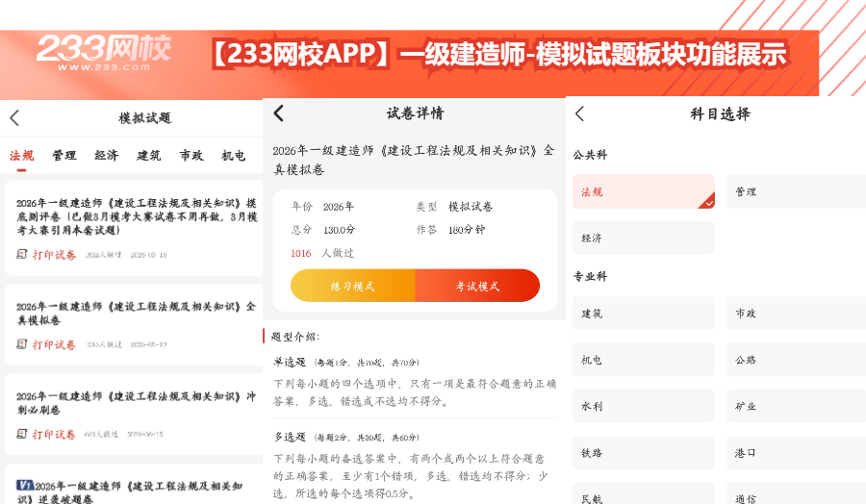The image size is (866, 504).
Task: Choose 经济 under 公共科
Action: 644,238
